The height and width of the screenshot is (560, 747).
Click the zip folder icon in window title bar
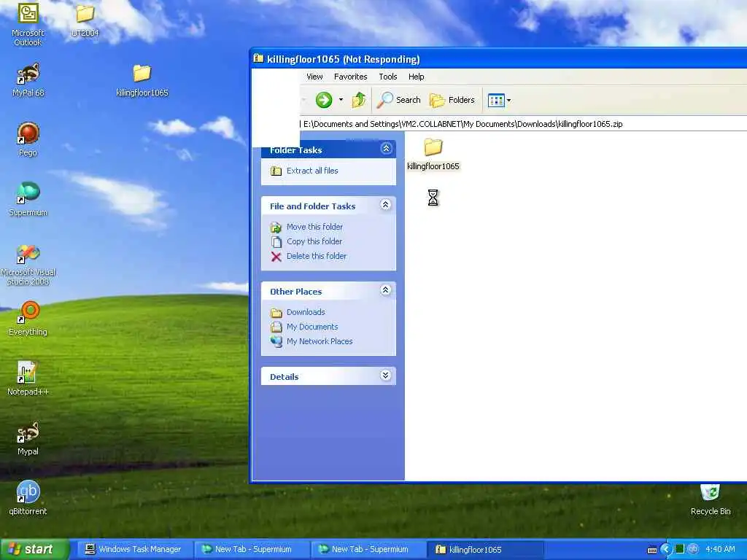click(x=258, y=58)
